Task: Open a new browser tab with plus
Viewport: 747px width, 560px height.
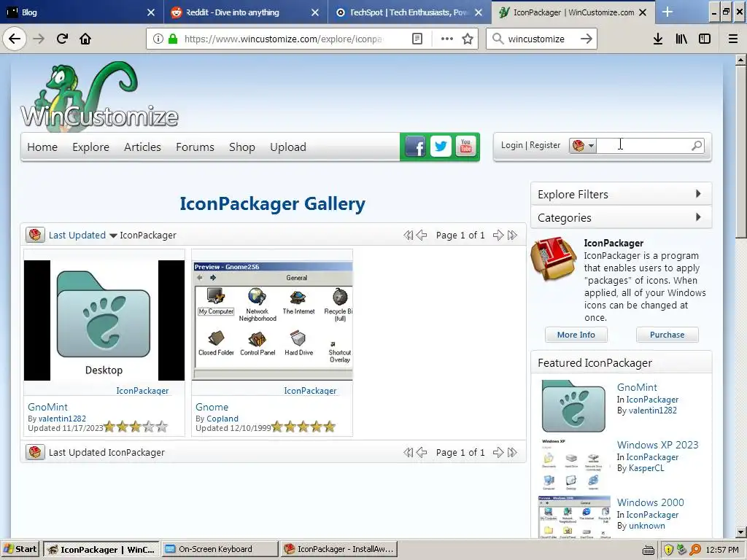Action: point(667,12)
